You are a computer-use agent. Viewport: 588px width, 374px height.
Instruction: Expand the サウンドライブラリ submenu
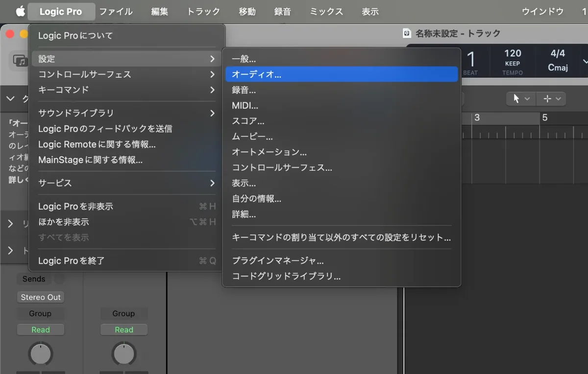(127, 113)
